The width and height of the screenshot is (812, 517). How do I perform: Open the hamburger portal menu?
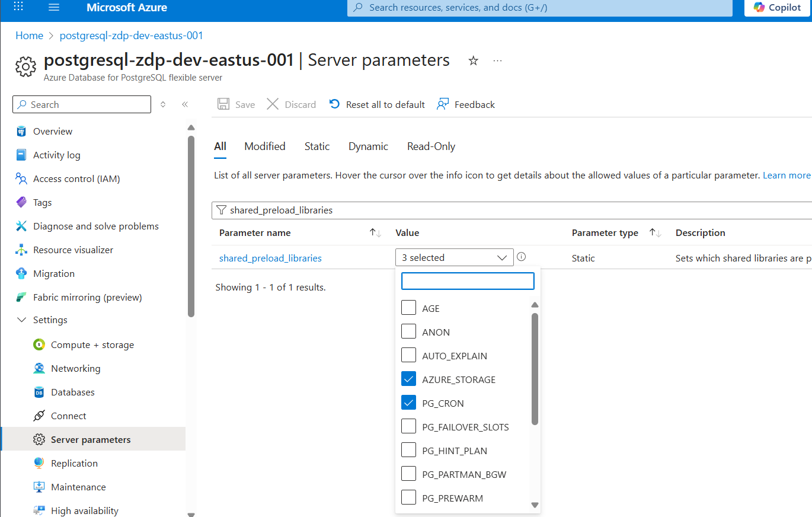[x=54, y=7]
